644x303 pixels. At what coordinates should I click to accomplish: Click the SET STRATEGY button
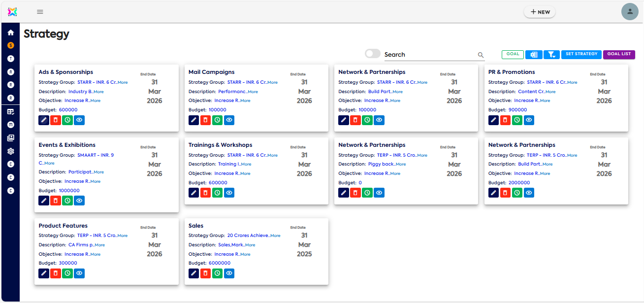pyautogui.click(x=581, y=54)
